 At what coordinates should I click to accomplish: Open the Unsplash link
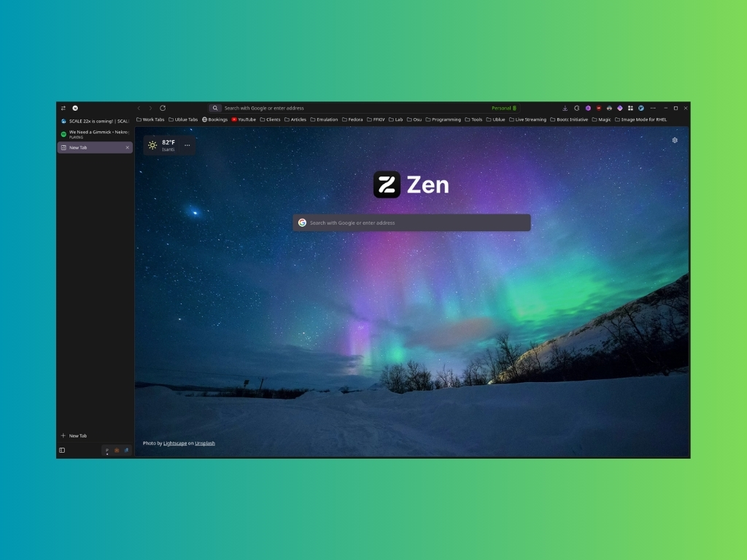click(205, 443)
